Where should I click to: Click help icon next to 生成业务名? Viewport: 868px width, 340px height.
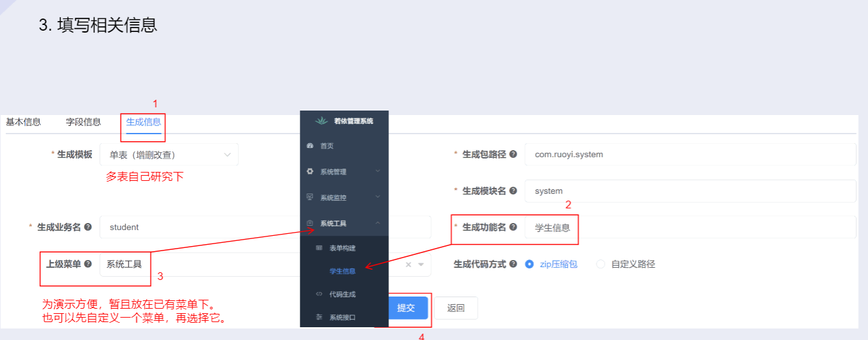point(88,227)
